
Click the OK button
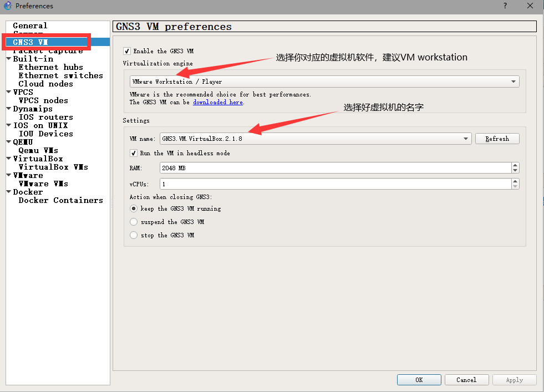(419, 380)
